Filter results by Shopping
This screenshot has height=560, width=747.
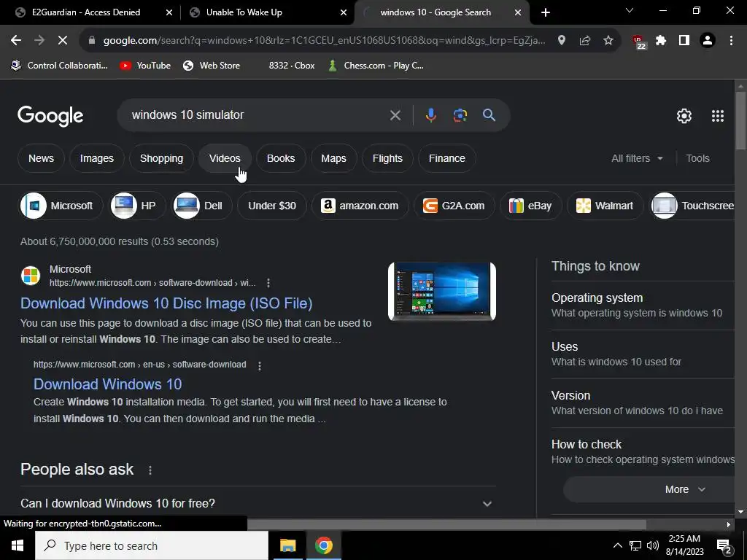click(x=161, y=158)
